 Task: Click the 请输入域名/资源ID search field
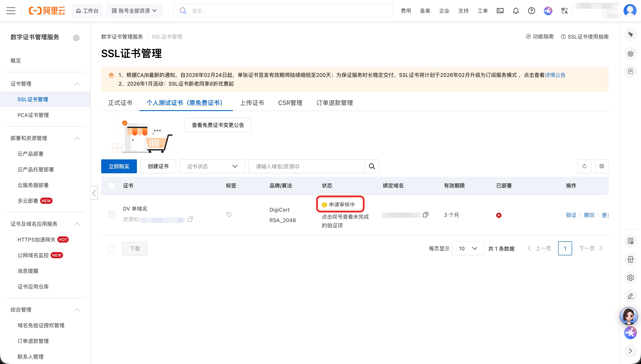click(x=306, y=166)
